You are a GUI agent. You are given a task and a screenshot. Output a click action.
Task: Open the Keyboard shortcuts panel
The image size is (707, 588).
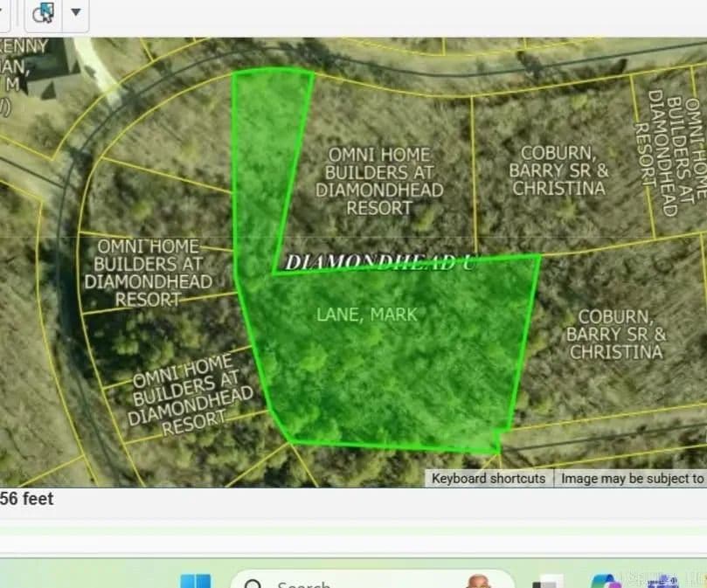coord(489,478)
